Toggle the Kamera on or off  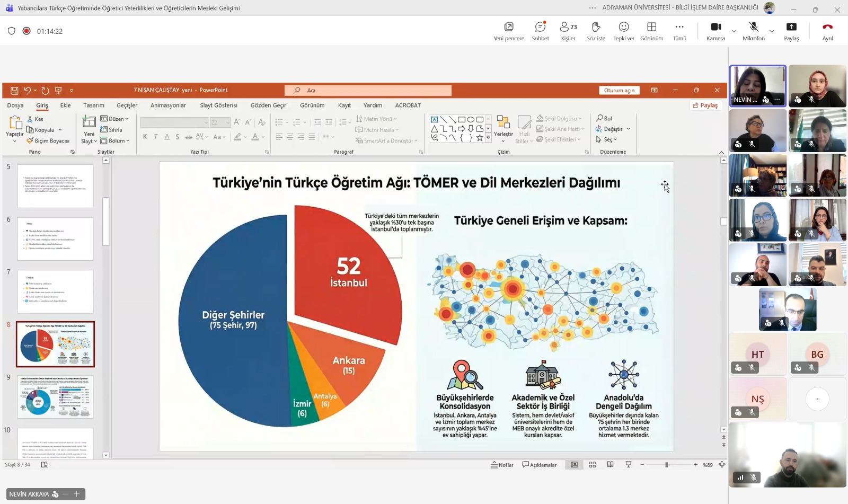(715, 31)
